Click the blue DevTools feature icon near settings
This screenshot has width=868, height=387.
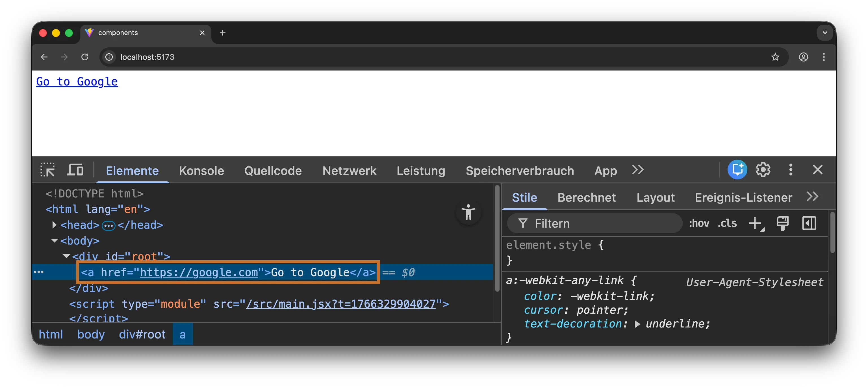[737, 170]
